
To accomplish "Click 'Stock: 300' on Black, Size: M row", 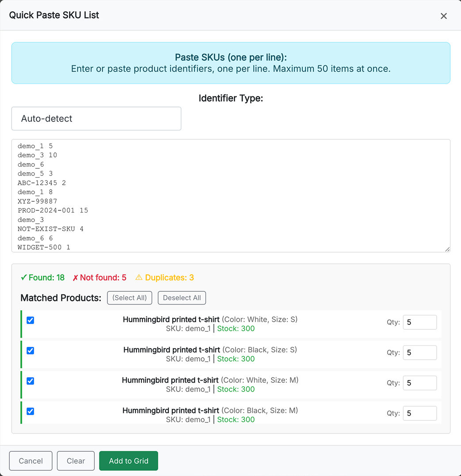I will [x=236, y=419].
